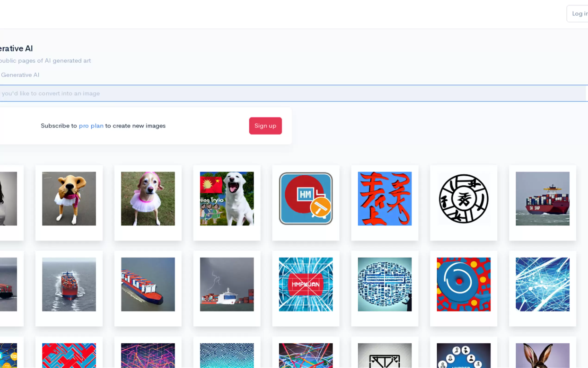Screen dimensions: 588x368
Task: Open the HM app icon image
Action: (306, 199)
